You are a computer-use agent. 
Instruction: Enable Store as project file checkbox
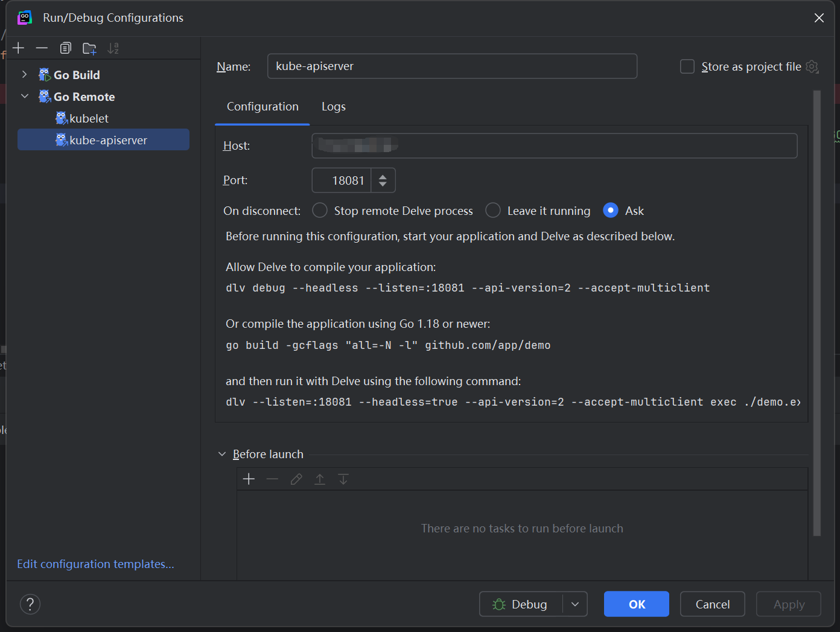click(x=687, y=66)
